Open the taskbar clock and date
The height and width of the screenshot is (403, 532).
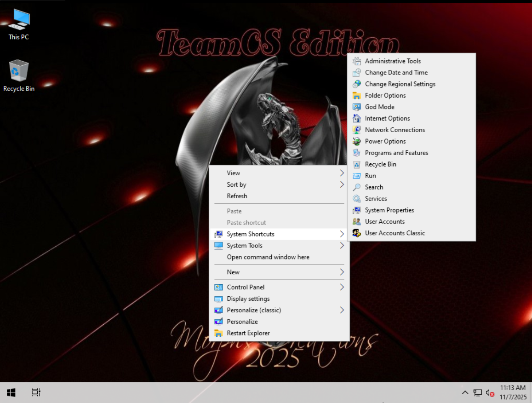coord(512,392)
